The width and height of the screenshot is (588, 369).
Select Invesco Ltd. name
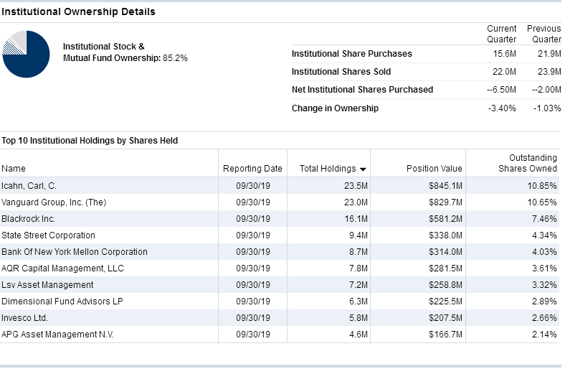[25, 318]
